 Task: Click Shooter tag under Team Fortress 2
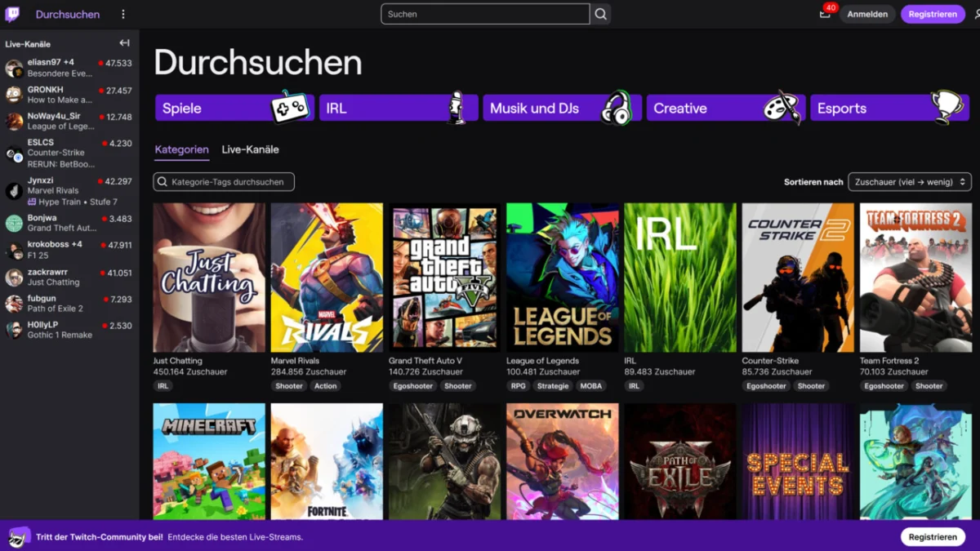pyautogui.click(x=929, y=386)
